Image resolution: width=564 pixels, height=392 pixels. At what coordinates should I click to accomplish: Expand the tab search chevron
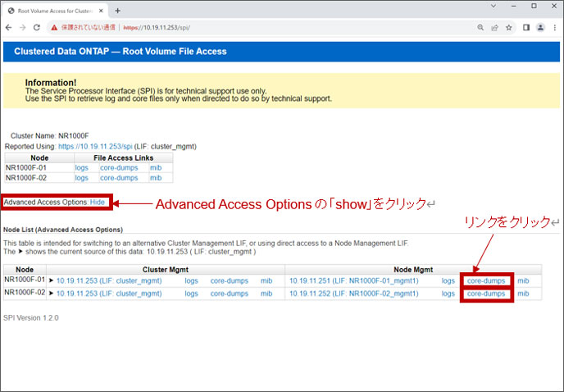[x=493, y=6]
